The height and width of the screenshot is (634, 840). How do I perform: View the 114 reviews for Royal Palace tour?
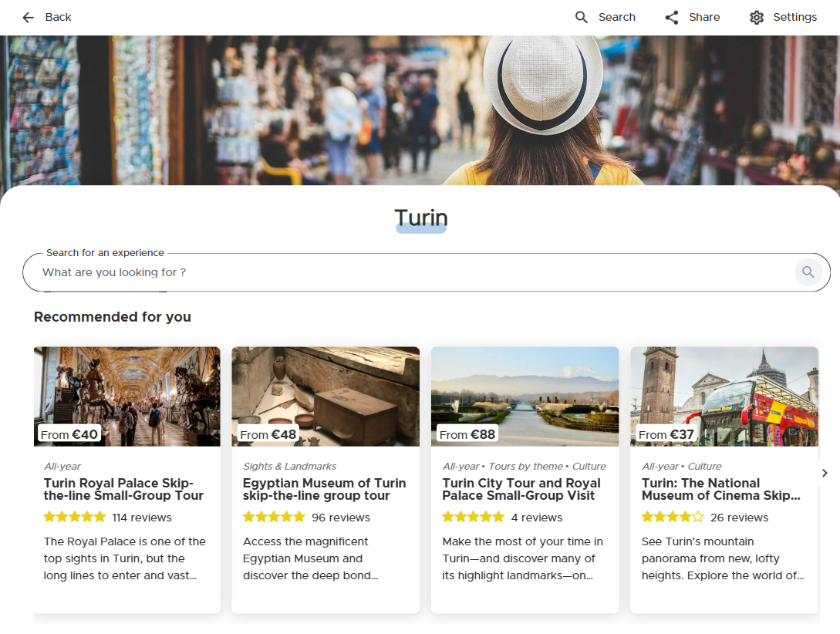point(142,518)
